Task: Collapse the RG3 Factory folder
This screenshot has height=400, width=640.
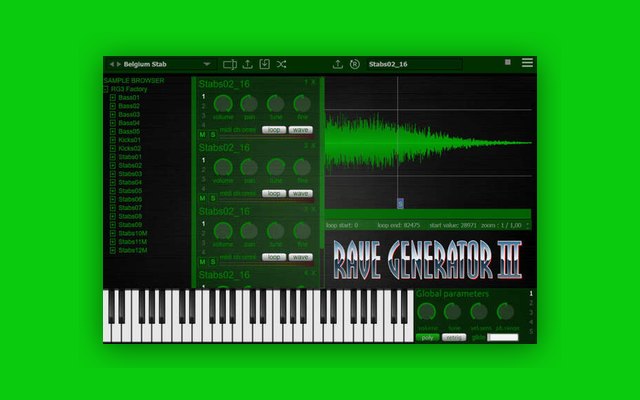Action: click(x=106, y=89)
